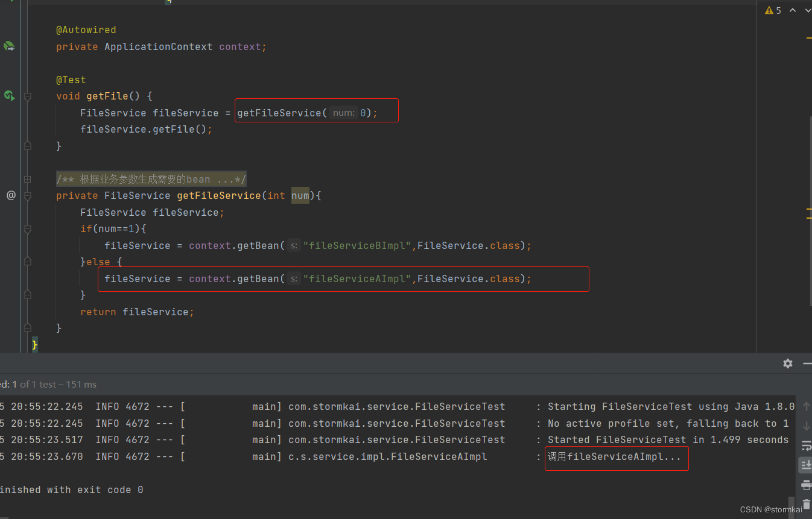The width and height of the screenshot is (812, 519).
Task: Open the warnings indicator showing 5 problems
Action: 773,10
